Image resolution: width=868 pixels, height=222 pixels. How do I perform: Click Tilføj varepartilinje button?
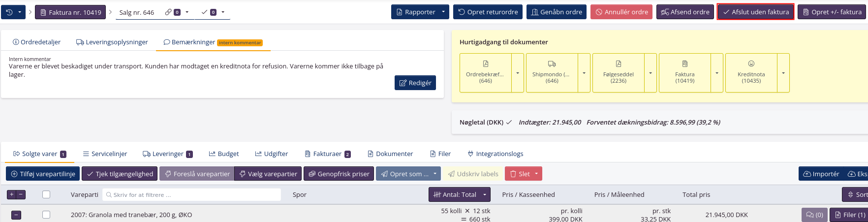tap(43, 174)
